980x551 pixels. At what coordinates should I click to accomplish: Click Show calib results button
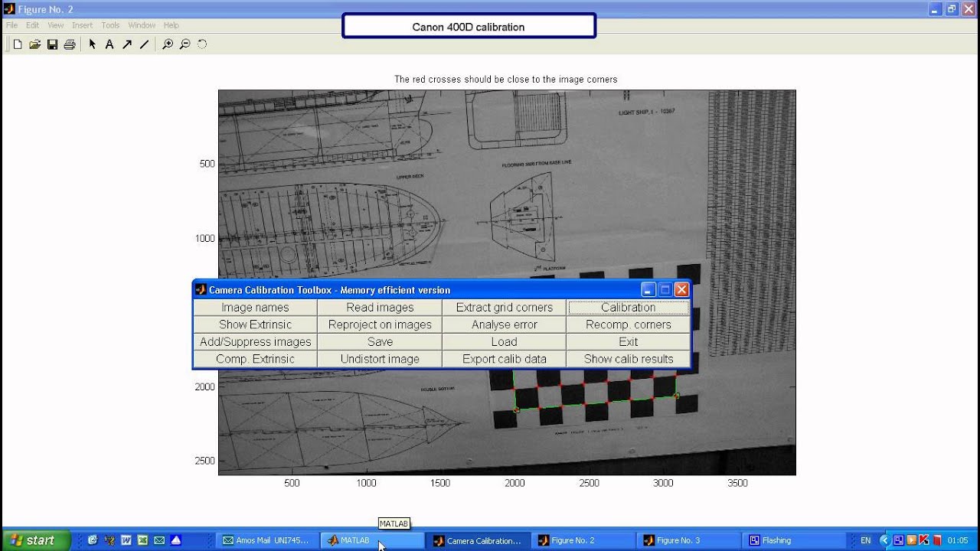click(x=629, y=359)
